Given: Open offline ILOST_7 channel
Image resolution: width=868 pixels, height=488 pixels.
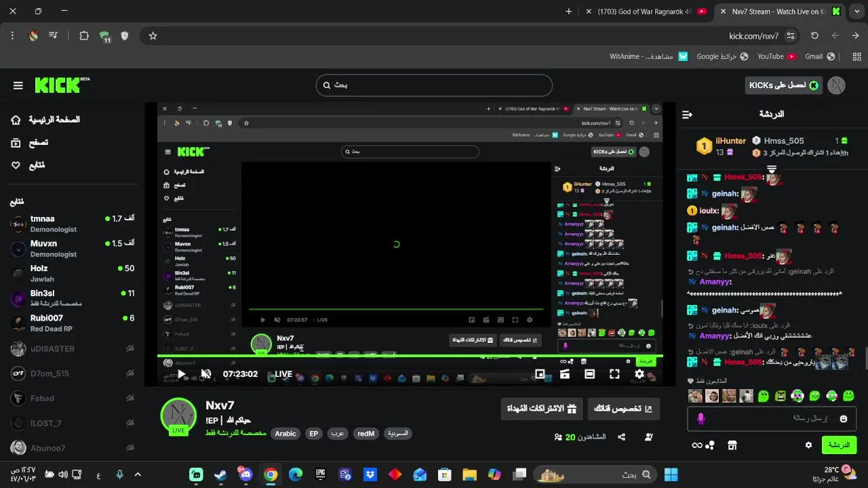Looking at the screenshot, I should point(72,424).
